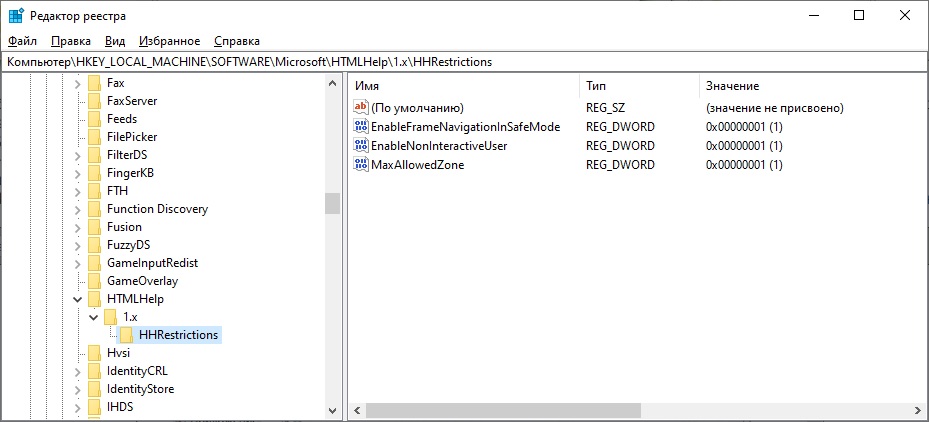The height and width of the screenshot is (422, 929).
Task: Click the DWORD icon beside MaxAllowedZone
Action: point(361,164)
